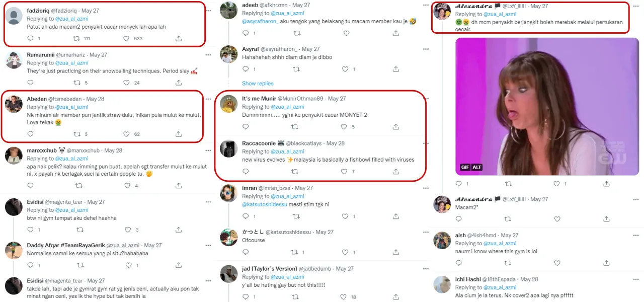Viewport: 644px width, 302px height.
Task: Expand thread with Show replies
Action: [258, 84]
